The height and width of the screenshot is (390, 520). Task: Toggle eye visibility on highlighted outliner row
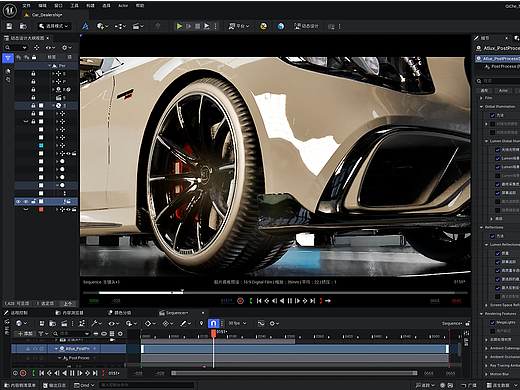click(x=18, y=201)
